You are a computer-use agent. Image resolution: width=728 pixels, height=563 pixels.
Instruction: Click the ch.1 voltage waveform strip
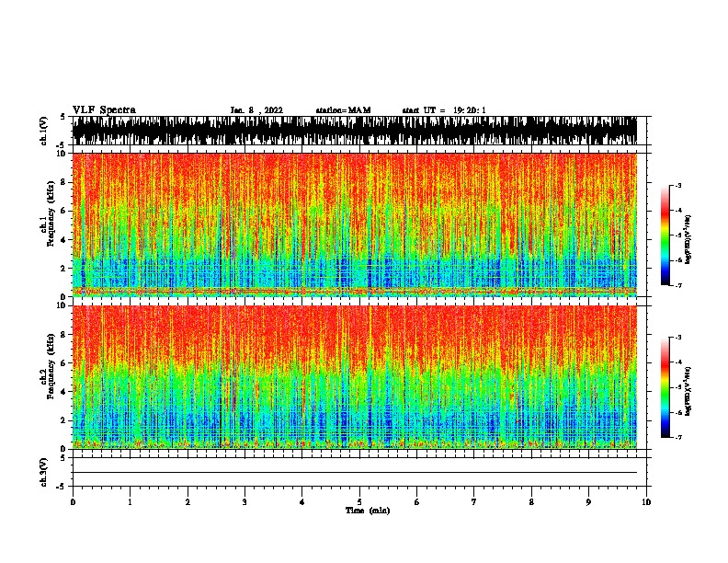tap(355, 131)
